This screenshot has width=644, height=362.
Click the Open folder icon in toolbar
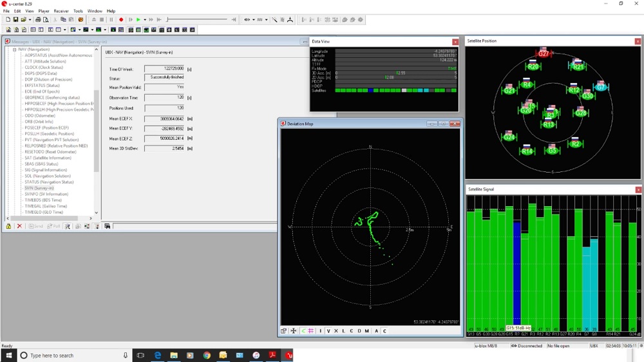coord(23,20)
